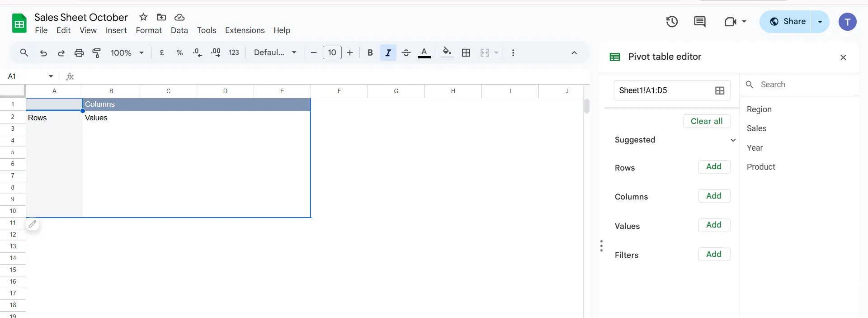Expand the Suggested section
868x318 pixels.
[733, 140]
